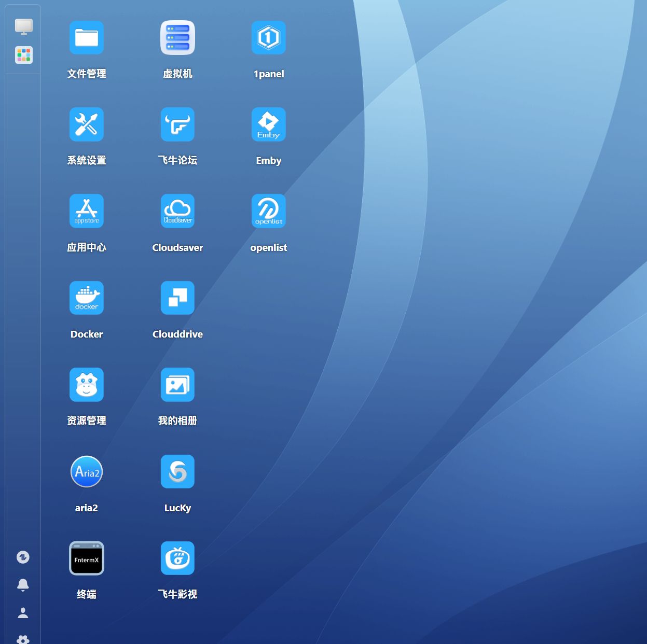Click the 飞牛影视 text label
647x644 pixels.
pos(177,594)
